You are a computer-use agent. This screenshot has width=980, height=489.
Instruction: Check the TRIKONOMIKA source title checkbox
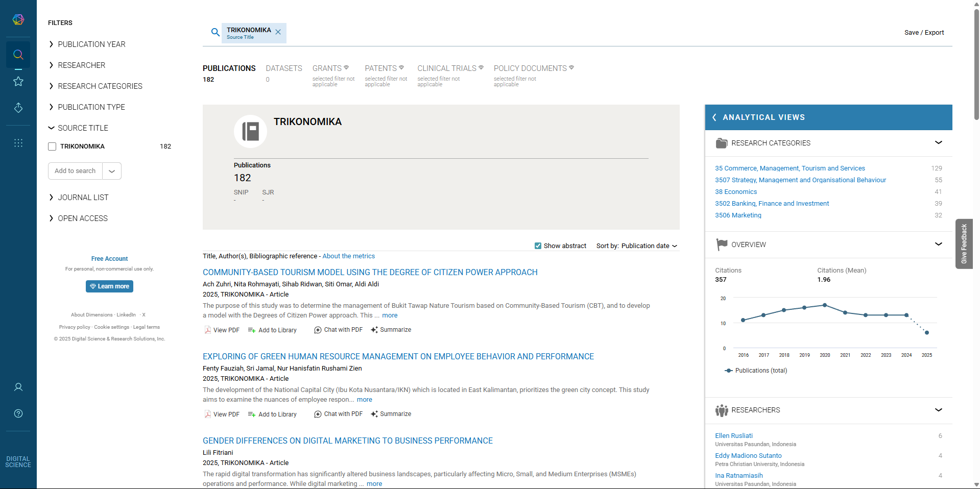[52, 146]
